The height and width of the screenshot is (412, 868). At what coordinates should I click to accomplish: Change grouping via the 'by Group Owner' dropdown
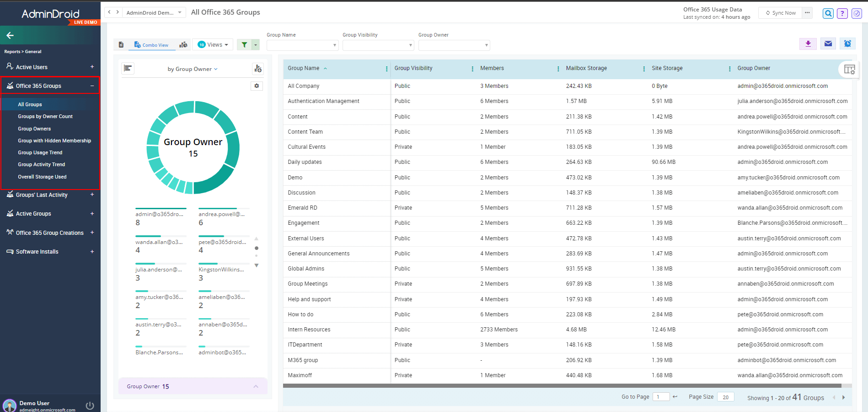[x=193, y=69]
